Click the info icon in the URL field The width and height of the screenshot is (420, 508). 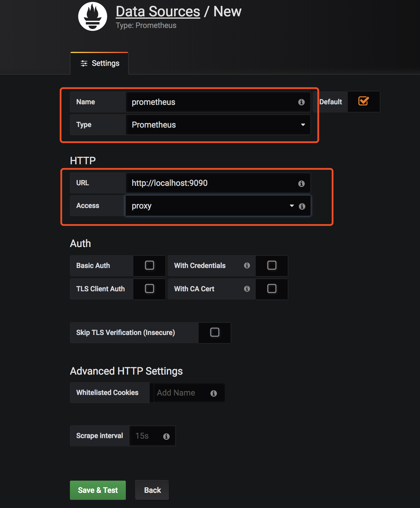point(301,184)
